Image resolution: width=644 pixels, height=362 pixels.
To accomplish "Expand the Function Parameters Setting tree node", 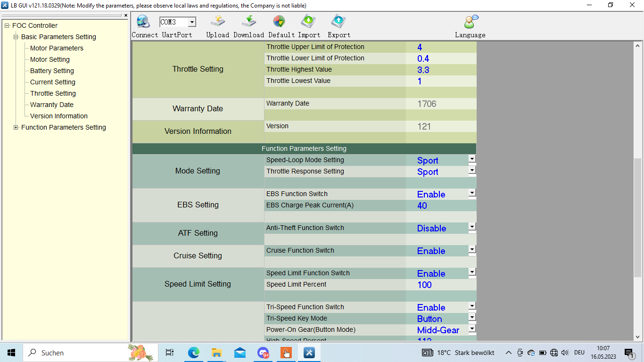I will (x=16, y=127).
